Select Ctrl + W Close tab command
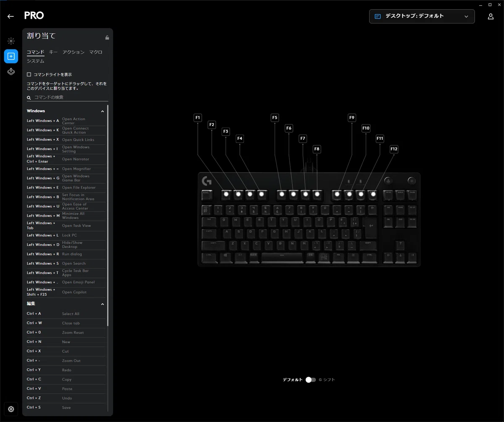The image size is (504, 422). [66, 323]
